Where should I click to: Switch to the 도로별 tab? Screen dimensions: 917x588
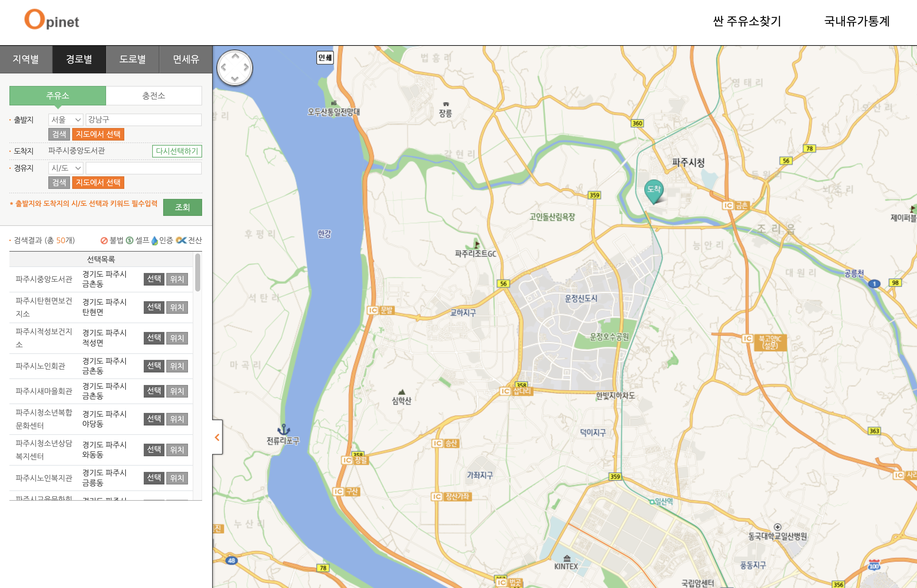tap(132, 59)
